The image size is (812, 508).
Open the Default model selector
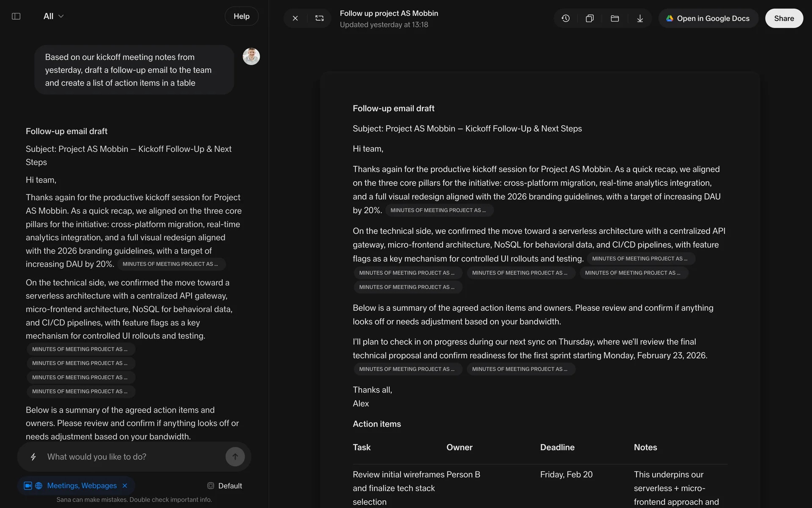point(225,486)
